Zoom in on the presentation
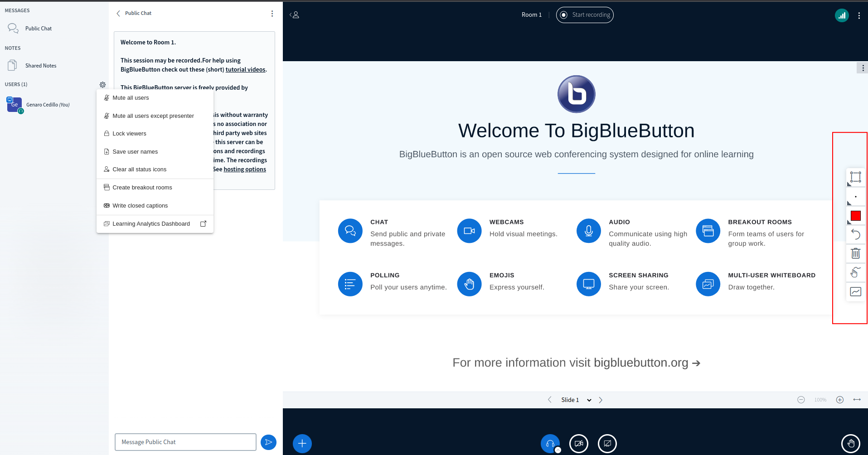Viewport: 868px width, 455px height. coord(840,400)
